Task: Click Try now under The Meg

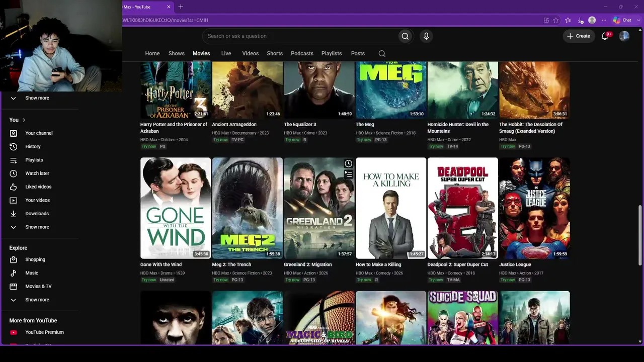Action: point(364,140)
